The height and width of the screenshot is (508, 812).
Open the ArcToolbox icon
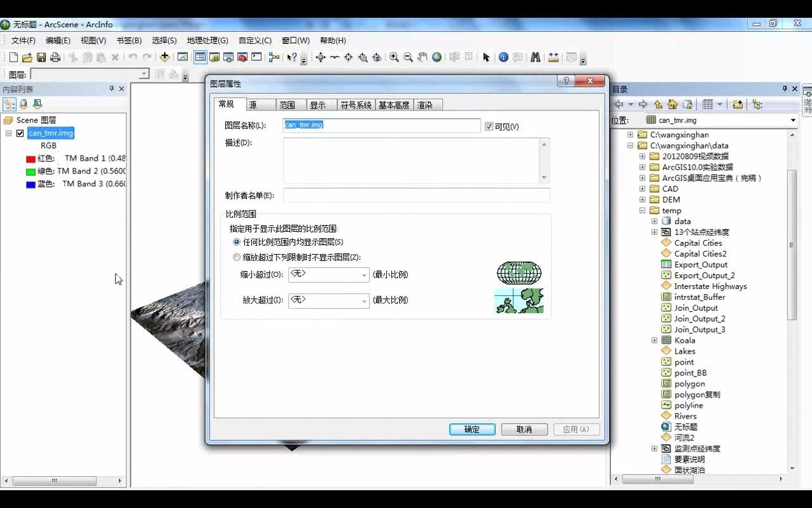pos(242,57)
